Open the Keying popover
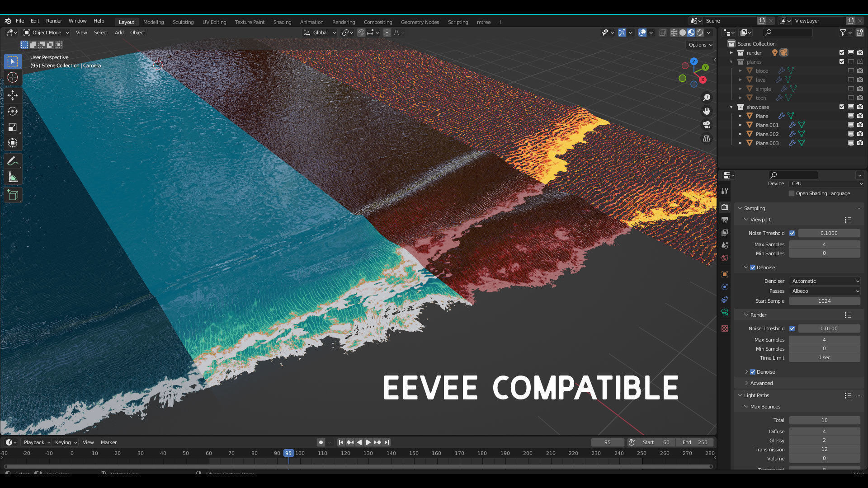This screenshot has width=868, height=488. click(66, 442)
